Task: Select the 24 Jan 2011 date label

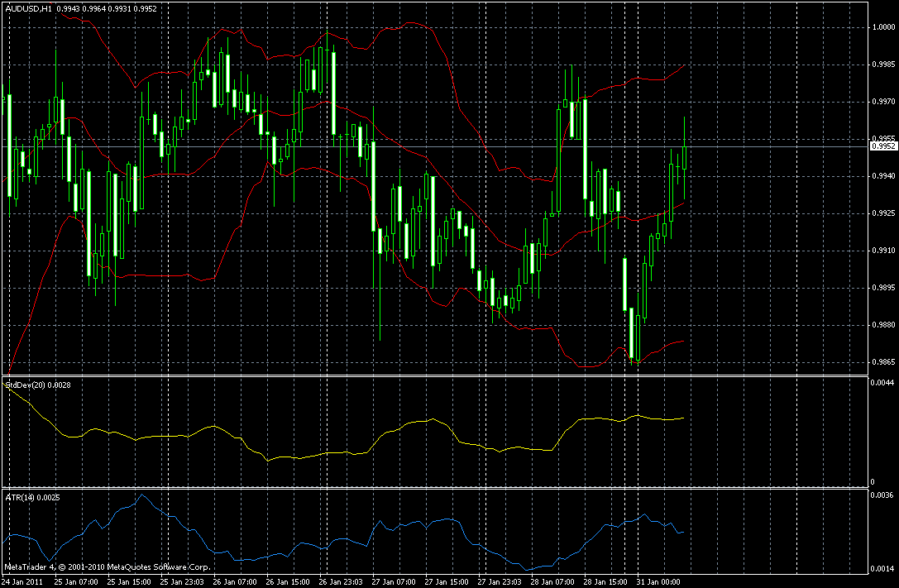Action: (22, 581)
